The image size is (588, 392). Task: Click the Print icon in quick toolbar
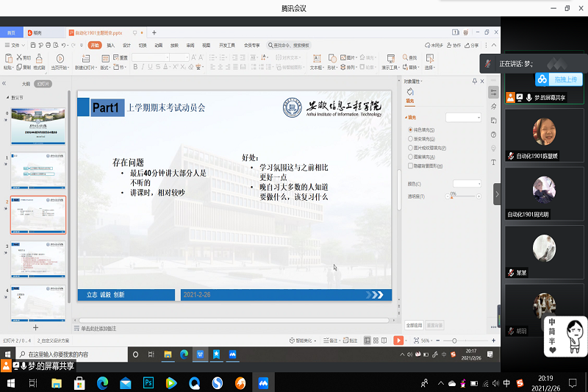[x=48, y=45]
